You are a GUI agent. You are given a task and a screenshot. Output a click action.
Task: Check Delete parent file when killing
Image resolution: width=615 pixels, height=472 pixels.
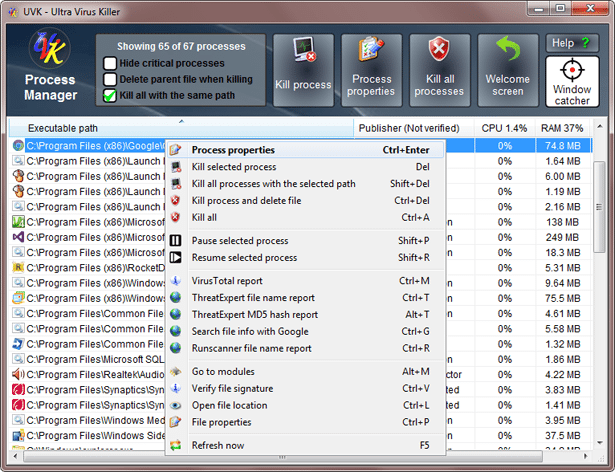(111, 79)
